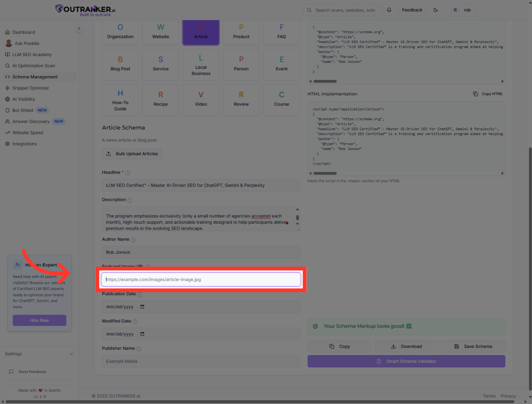Click the Bulk Upload Articles button
This screenshot has width=532, height=404.
click(132, 154)
